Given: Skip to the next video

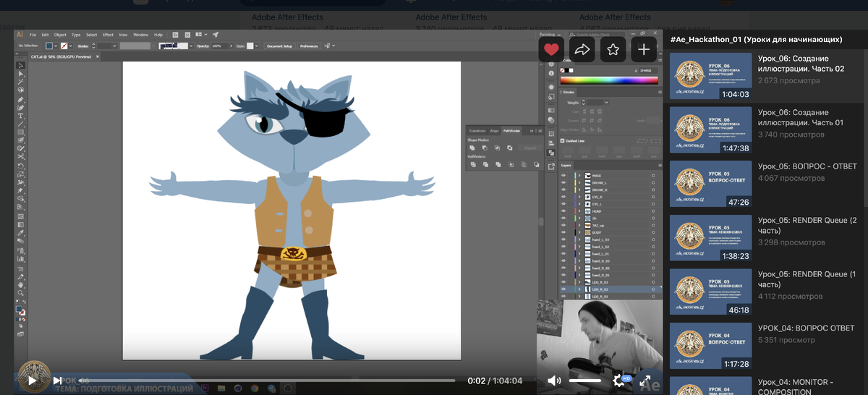Looking at the screenshot, I should point(56,380).
